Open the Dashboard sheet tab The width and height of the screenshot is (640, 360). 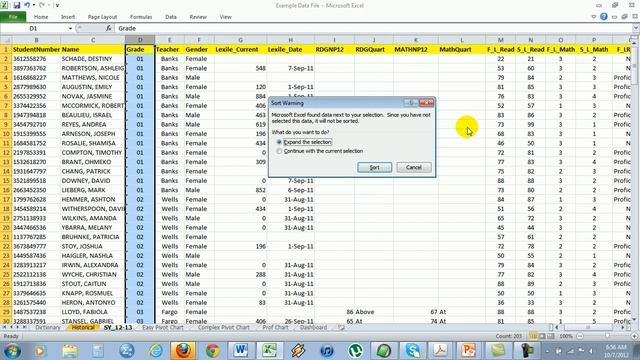pyautogui.click(x=313, y=327)
